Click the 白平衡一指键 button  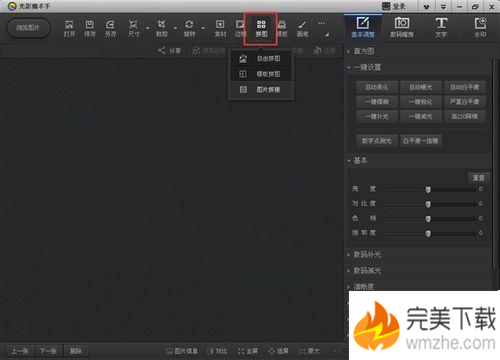421,141
